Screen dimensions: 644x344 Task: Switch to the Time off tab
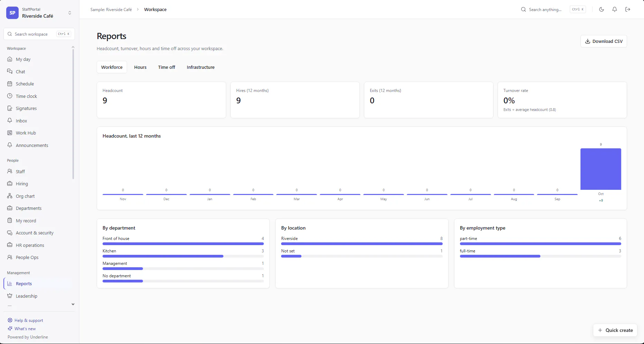coord(166,67)
